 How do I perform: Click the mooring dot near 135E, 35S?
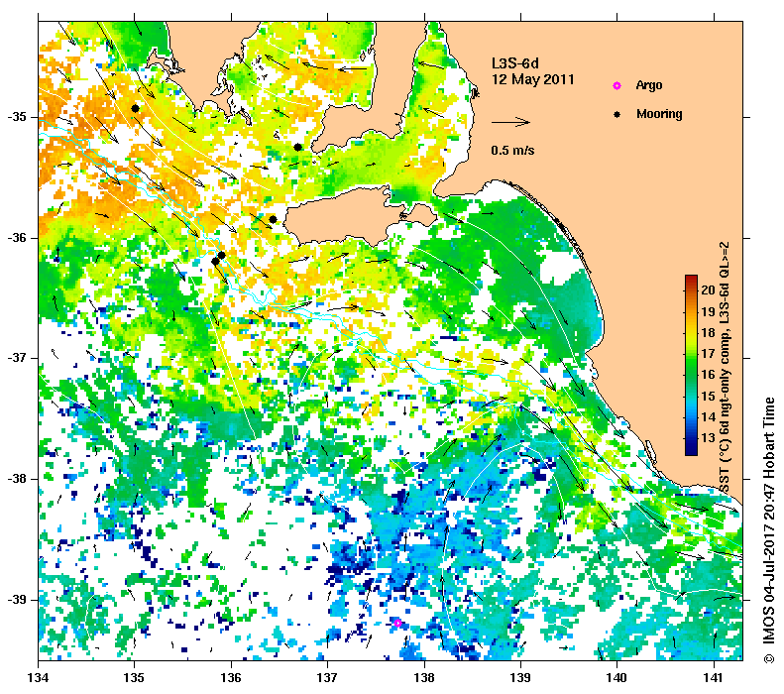tap(135, 108)
